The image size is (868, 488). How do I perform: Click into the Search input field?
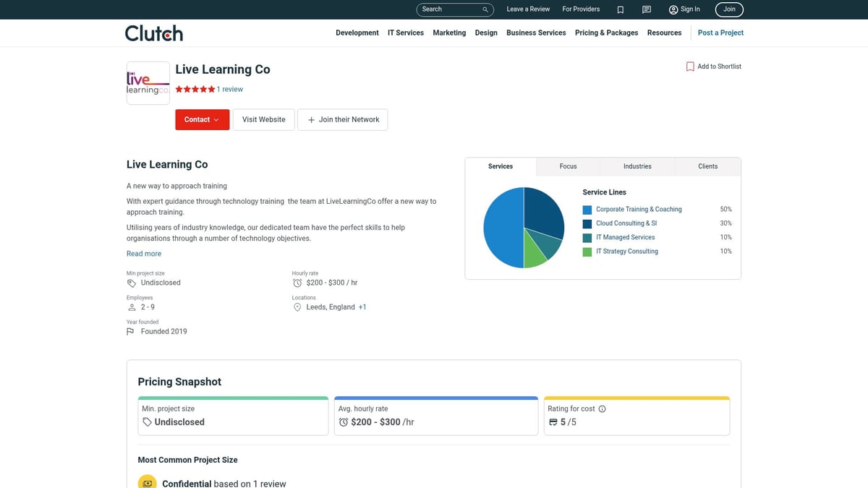pos(448,9)
